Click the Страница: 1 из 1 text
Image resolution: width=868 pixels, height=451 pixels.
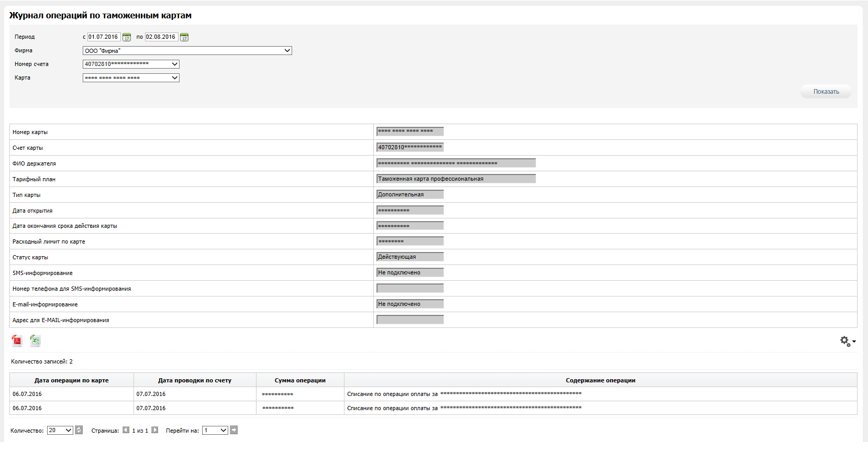pyautogui.click(x=120, y=431)
